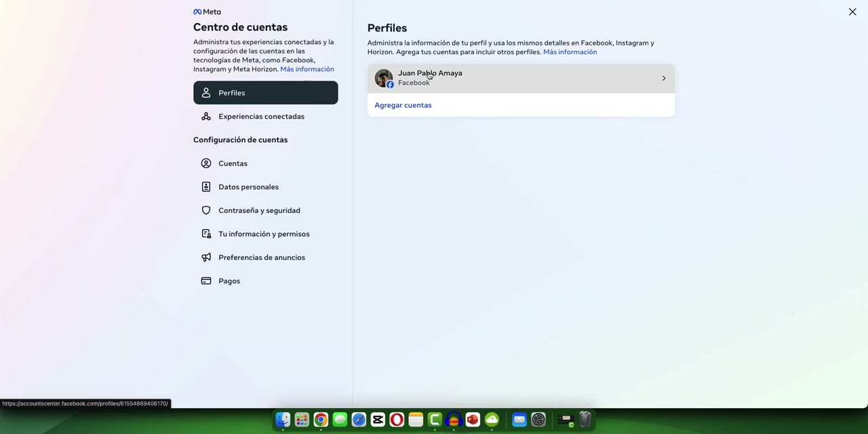868x434 pixels.
Task: Click the megaphone icon for ad preferences
Action: point(206,258)
